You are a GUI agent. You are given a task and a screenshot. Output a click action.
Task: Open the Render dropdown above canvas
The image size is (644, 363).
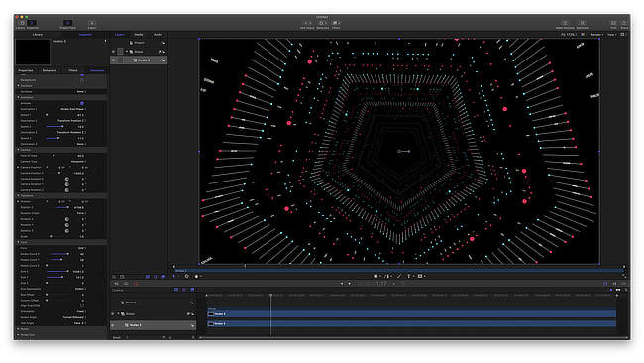596,35
